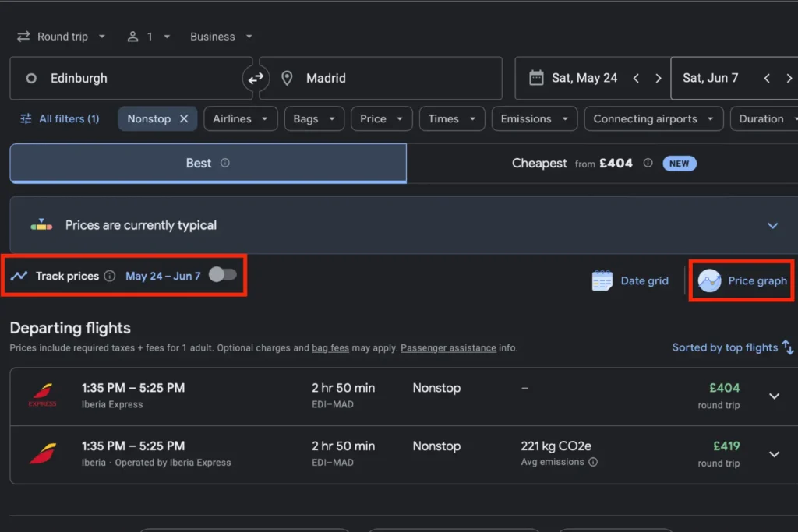Enable the Track prices toggle switch
Viewport: 798px width, 532px height.
(222, 275)
